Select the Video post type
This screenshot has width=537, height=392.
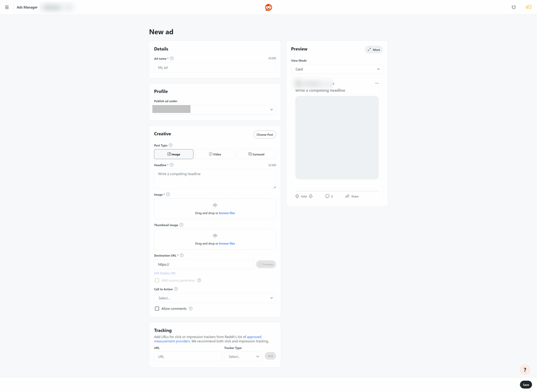tap(215, 154)
